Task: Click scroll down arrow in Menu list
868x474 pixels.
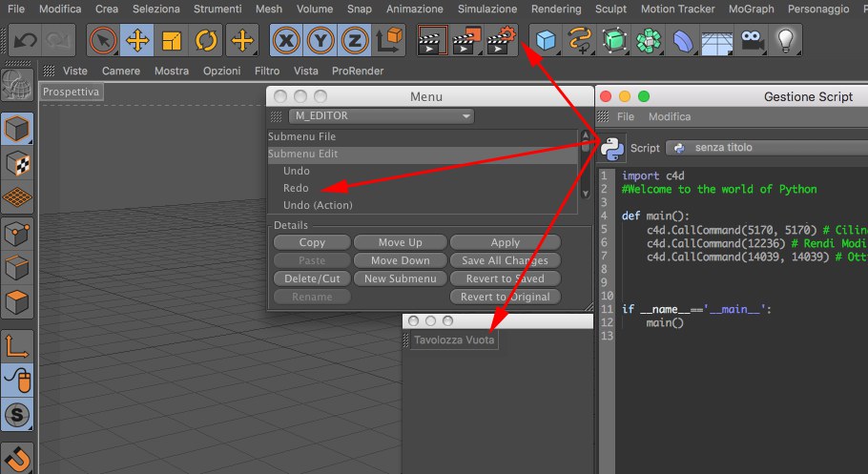Action: (586, 194)
